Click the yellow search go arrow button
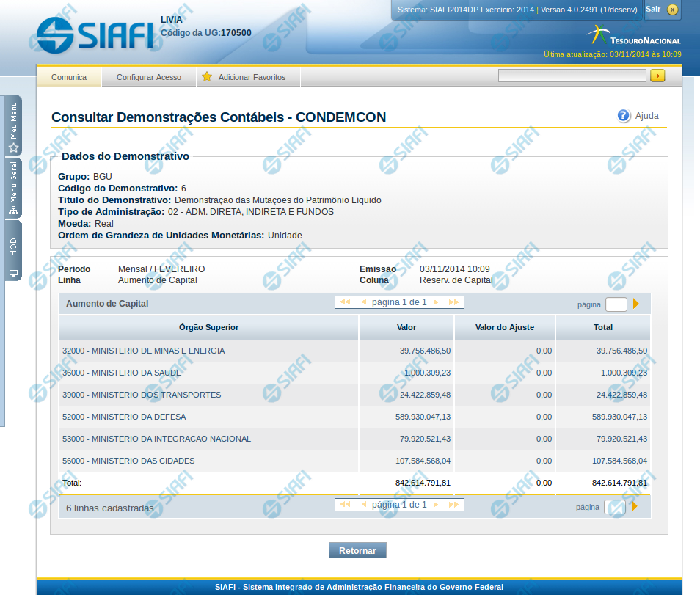 [657, 76]
